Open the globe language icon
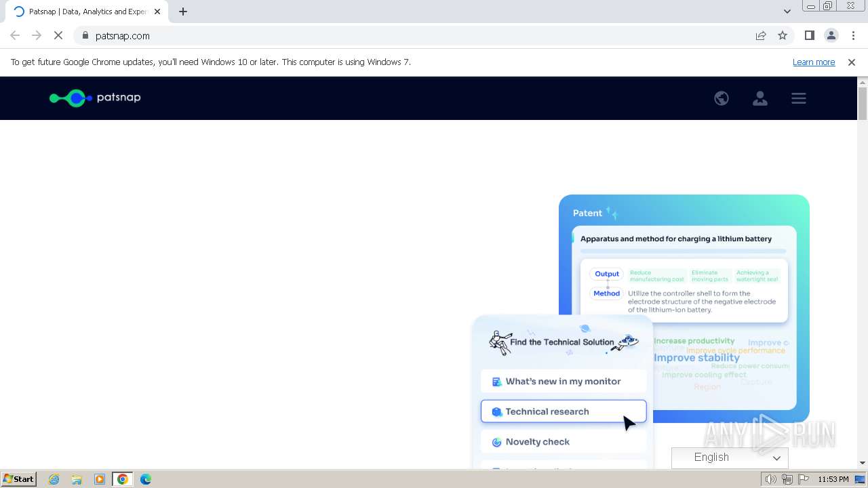The width and height of the screenshot is (868, 488). coord(722,98)
